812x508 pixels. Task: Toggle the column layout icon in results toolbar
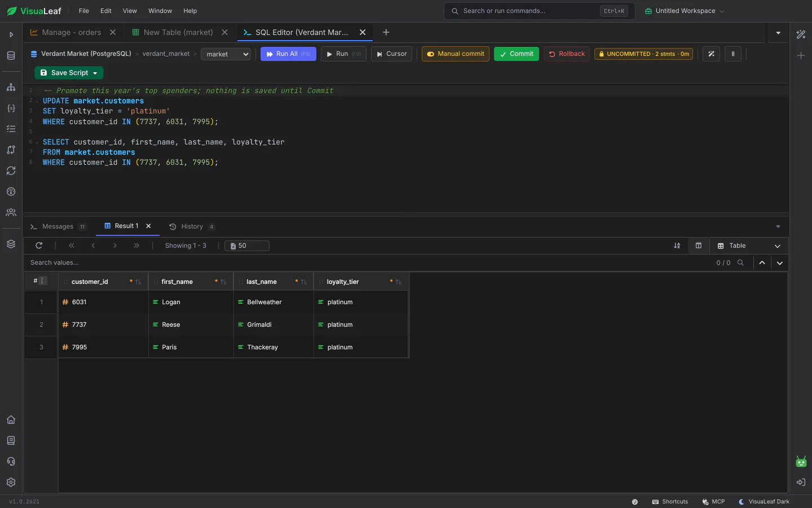[699, 246]
